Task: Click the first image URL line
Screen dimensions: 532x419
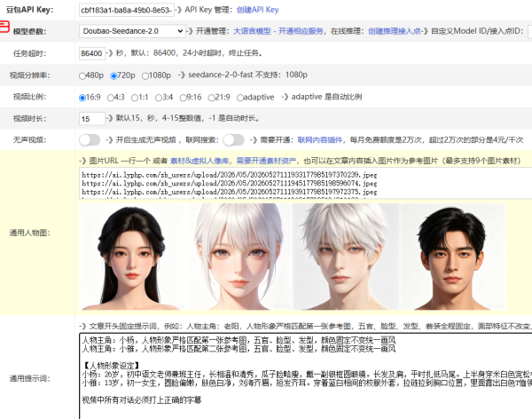Action: (230, 175)
